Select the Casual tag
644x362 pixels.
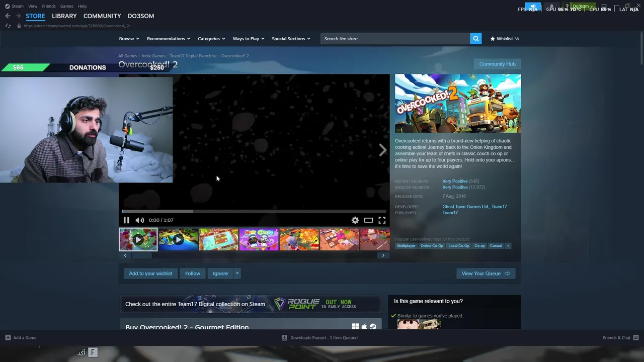point(496,246)
